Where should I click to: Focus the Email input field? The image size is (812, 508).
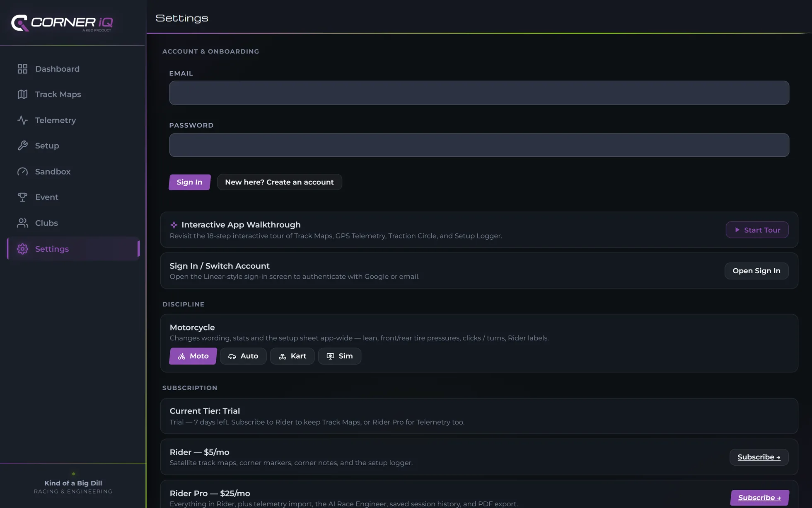pos(479,93)
